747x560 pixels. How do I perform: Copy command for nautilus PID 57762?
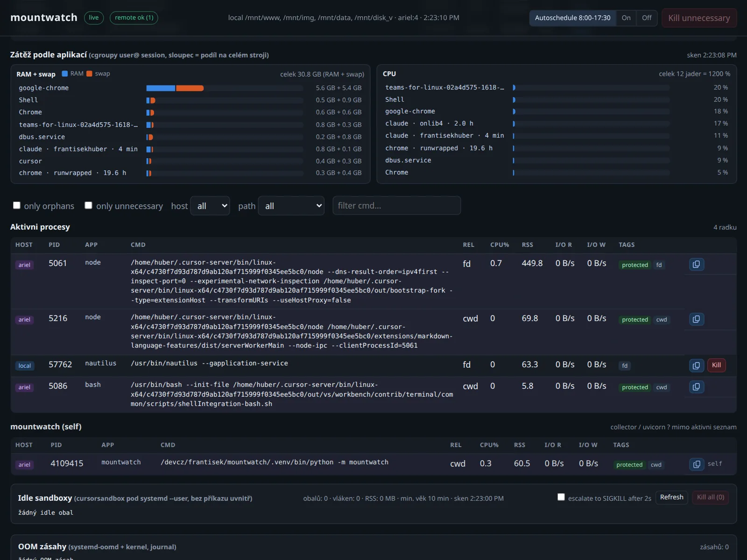pyautogui.click(x=697, y=365)
